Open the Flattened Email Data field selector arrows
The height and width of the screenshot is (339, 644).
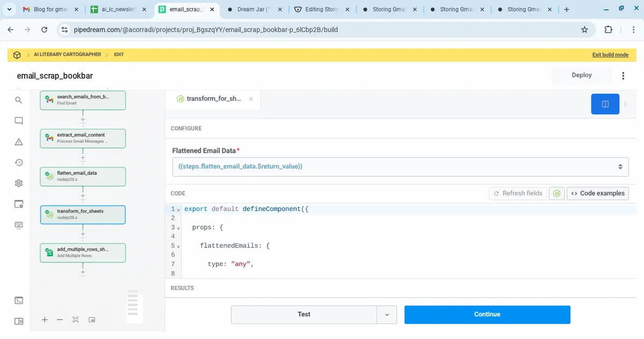coord(620,167)
